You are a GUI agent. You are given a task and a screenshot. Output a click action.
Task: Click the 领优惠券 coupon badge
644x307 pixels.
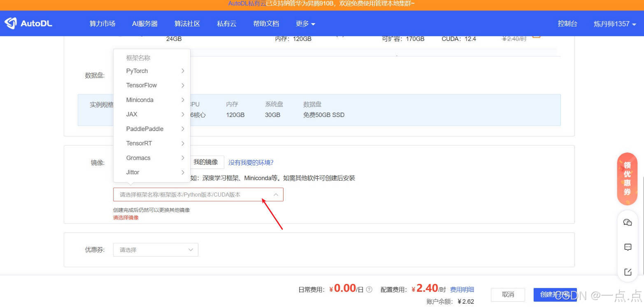(627, 179)
